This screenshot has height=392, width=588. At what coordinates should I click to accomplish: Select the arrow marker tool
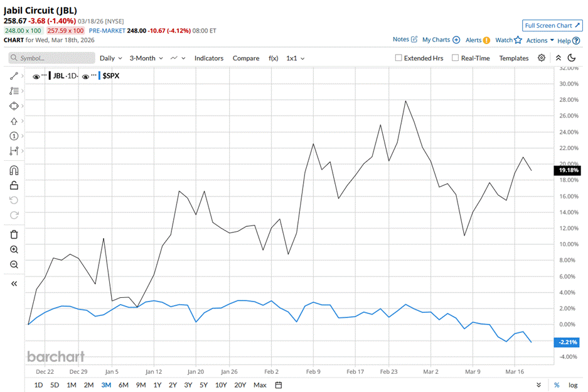pos(14,121)
